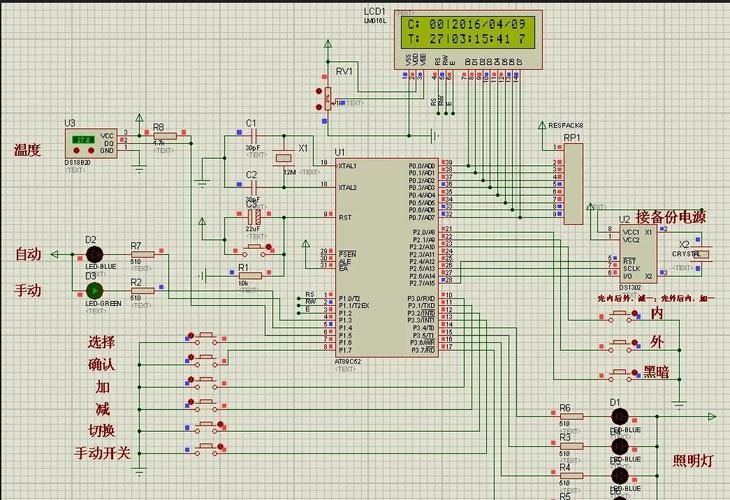This screenshot has width=730, height=500.
Task: Select the U3 DS18B20 temperature sensor
Action: tap(91, 143)
